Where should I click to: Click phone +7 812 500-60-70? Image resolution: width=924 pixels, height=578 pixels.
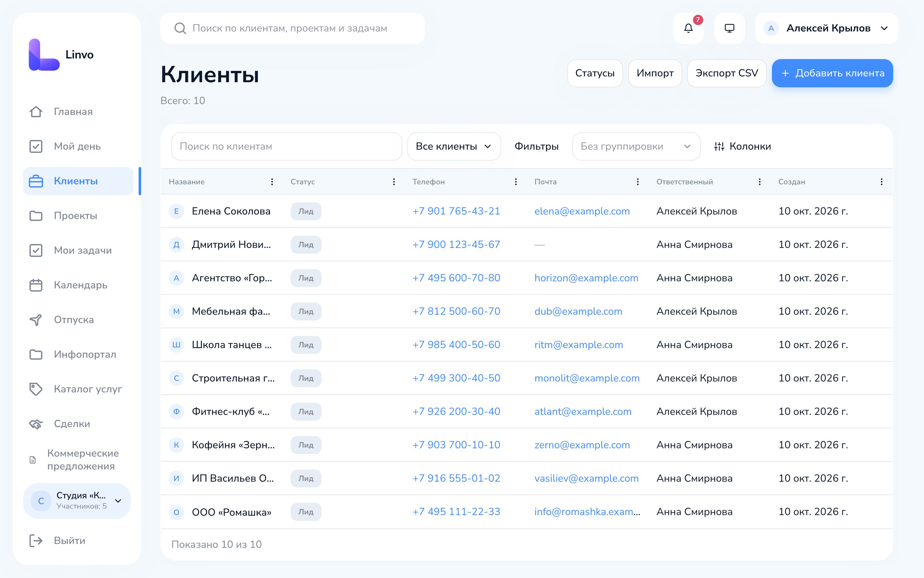[456, 311]
